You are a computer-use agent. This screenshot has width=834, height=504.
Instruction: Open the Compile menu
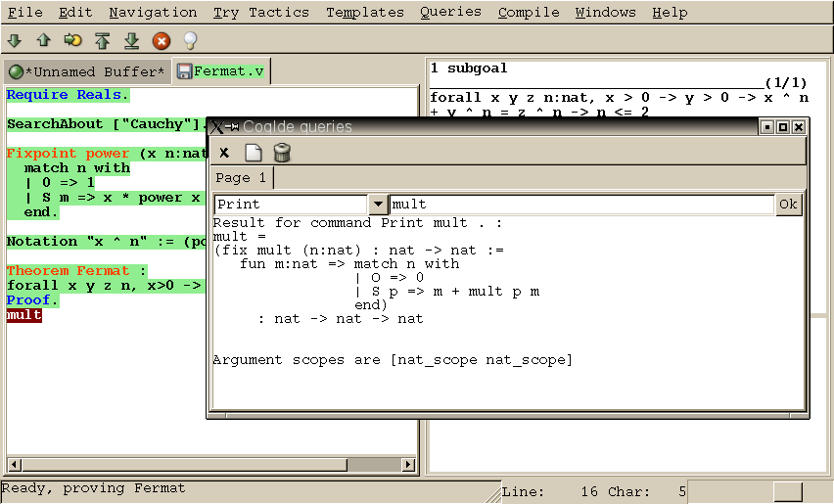point(529,13)
